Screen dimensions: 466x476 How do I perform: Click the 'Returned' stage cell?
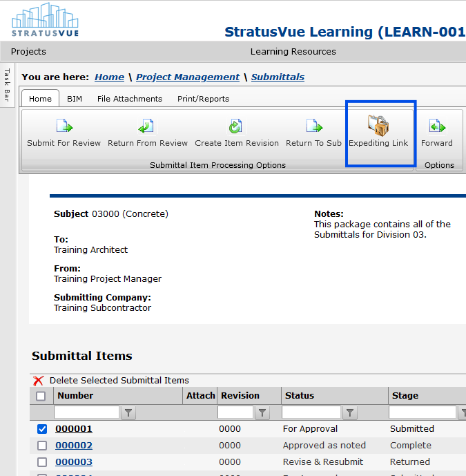pos(410,461)
